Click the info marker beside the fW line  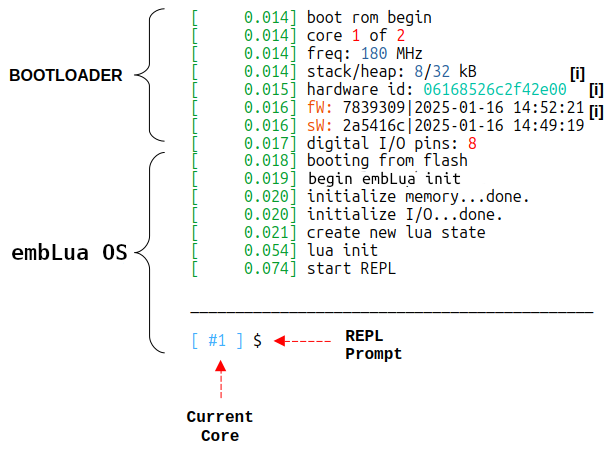coord(596,109)
